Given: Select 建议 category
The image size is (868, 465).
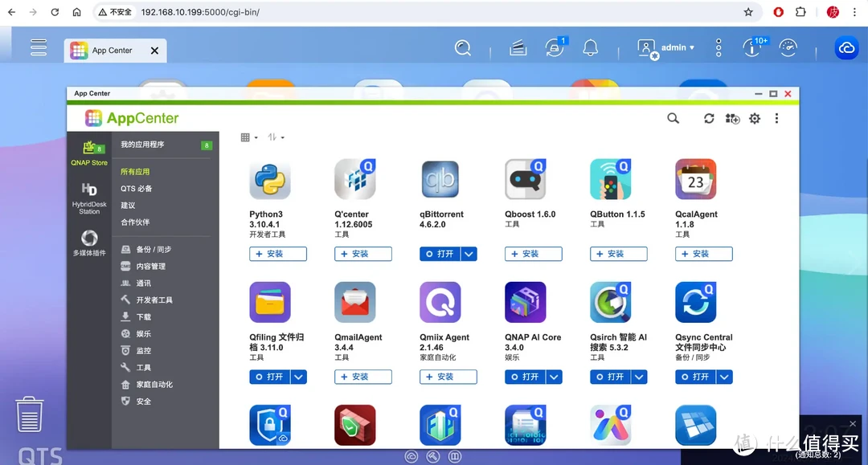Looking at the screenshot, I should coord(128,206).
